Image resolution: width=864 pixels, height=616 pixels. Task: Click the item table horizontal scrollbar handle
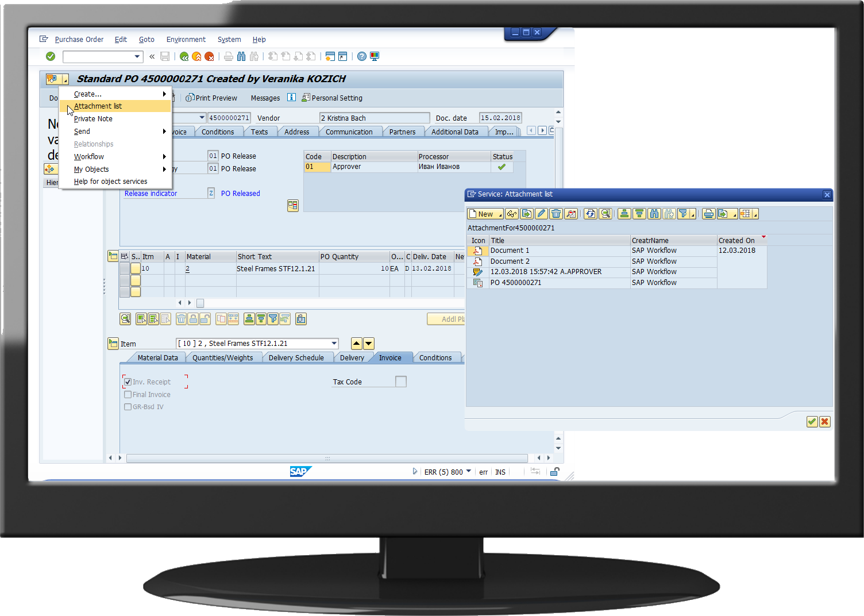[200, 303]
